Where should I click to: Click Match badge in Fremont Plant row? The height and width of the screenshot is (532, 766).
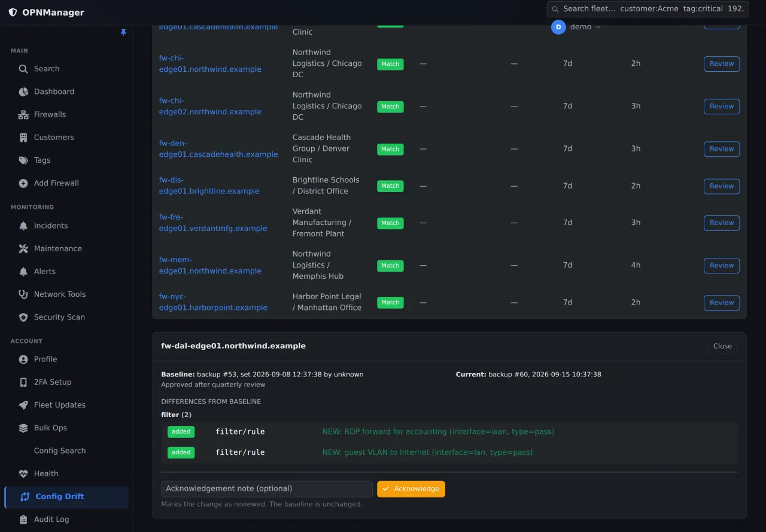390,223
